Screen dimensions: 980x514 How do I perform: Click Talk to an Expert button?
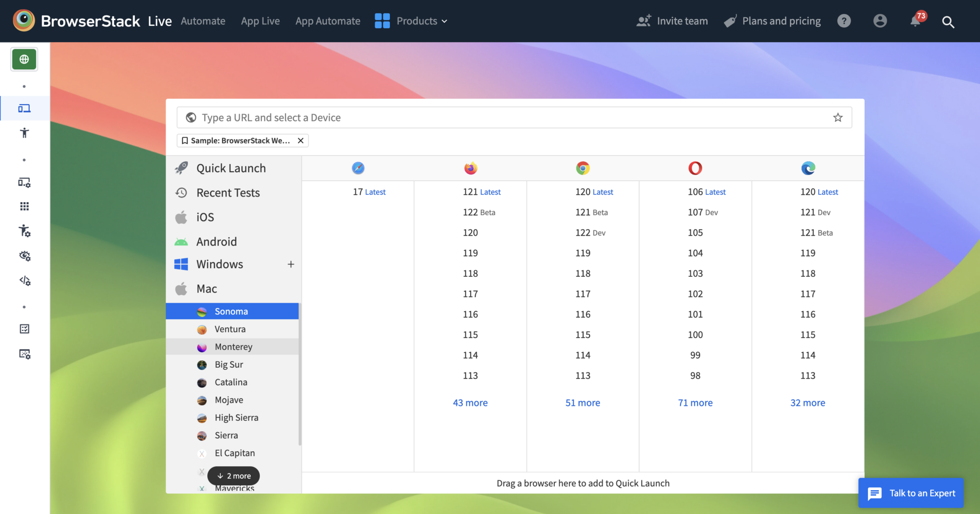click(x=910, y=493)
